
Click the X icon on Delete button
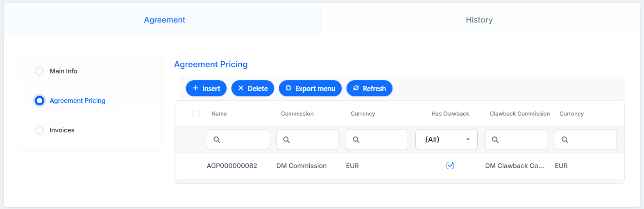coord(241,88)
